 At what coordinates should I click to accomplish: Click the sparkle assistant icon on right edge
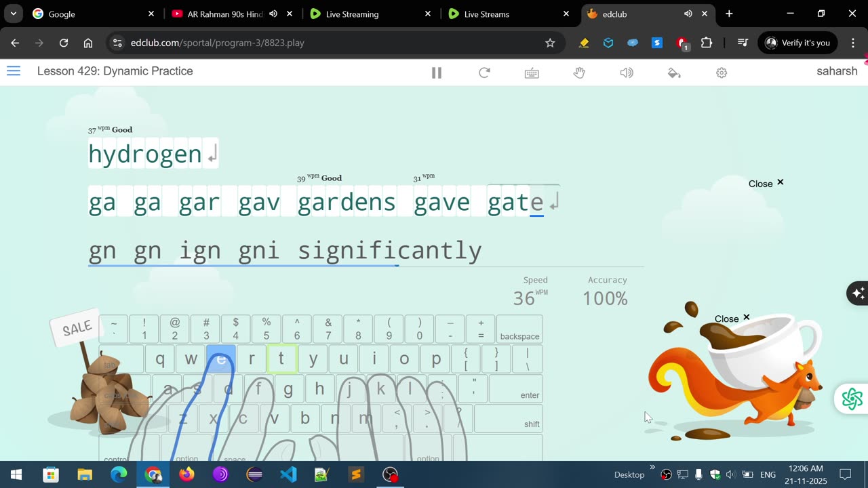858,293
